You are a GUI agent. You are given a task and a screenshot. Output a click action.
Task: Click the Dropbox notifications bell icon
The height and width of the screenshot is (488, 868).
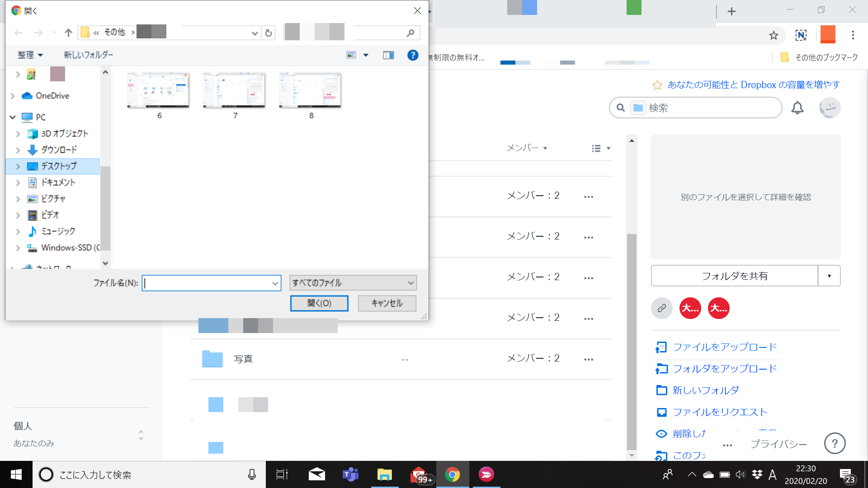point(797,108)
